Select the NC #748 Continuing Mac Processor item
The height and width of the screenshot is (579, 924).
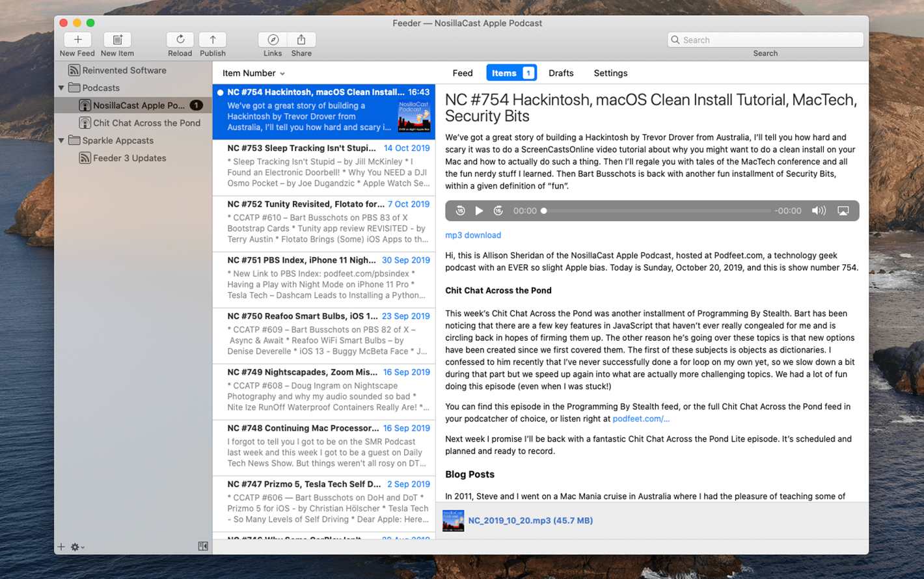point(324,448)
